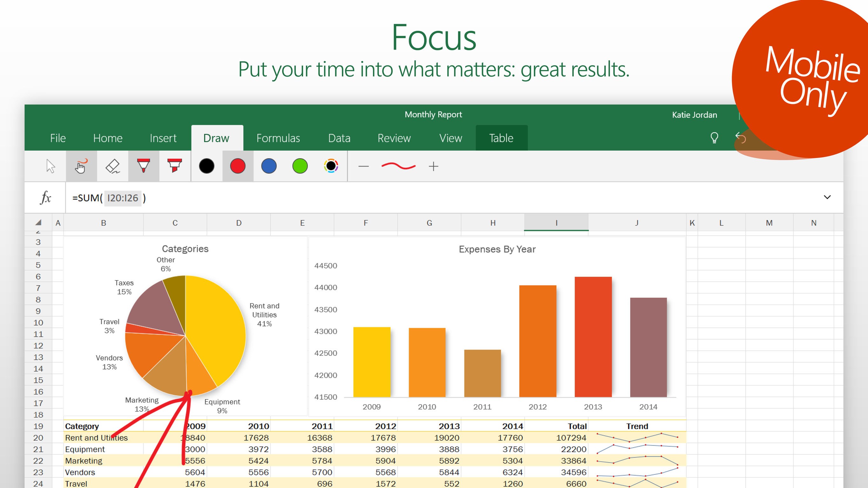This screenshot has width=868, height=488.
Task: Click the fx insert function button
Action: pyautogui.click(x=45, y=198)
